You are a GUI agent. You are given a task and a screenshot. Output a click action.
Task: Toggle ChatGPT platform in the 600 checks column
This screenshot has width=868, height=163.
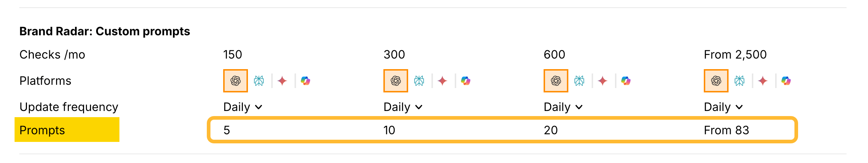[x=556, y=81]
